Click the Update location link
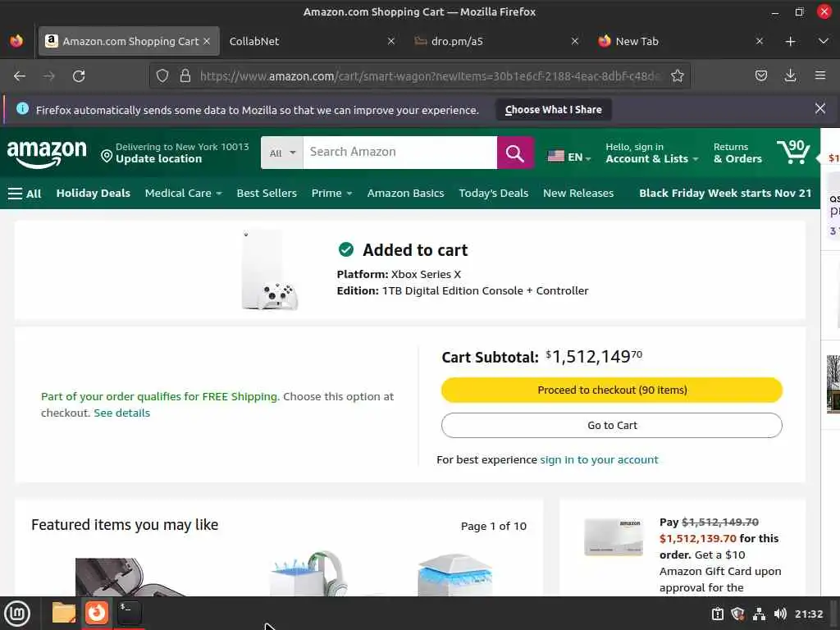The width and height of the screenshot is (840, 630). pyautogui.click(x=158, y=159)
